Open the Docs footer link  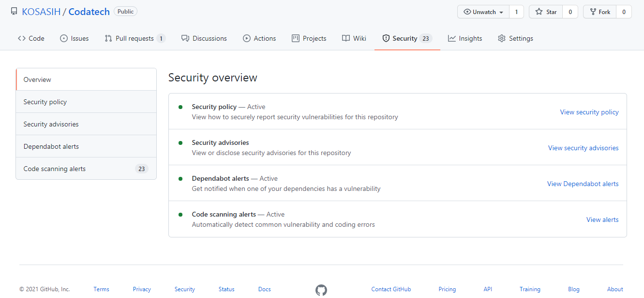[x=264, y=289]
